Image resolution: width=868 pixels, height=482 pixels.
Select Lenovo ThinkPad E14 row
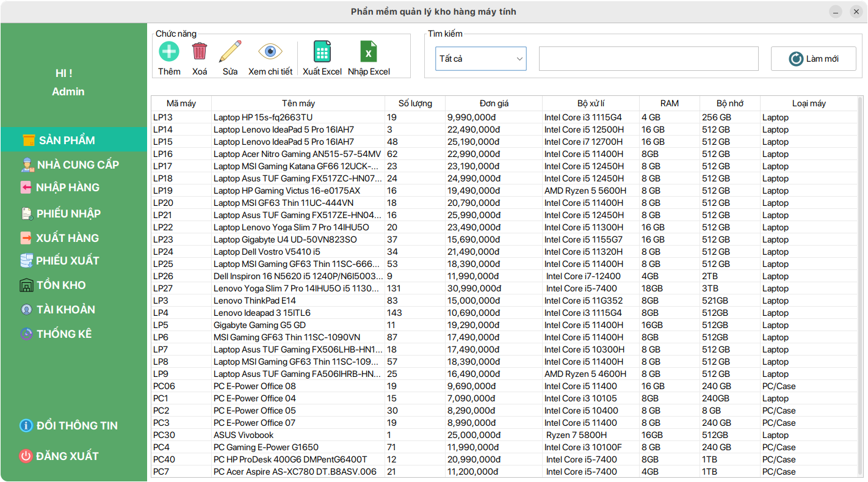click(504, 301)
